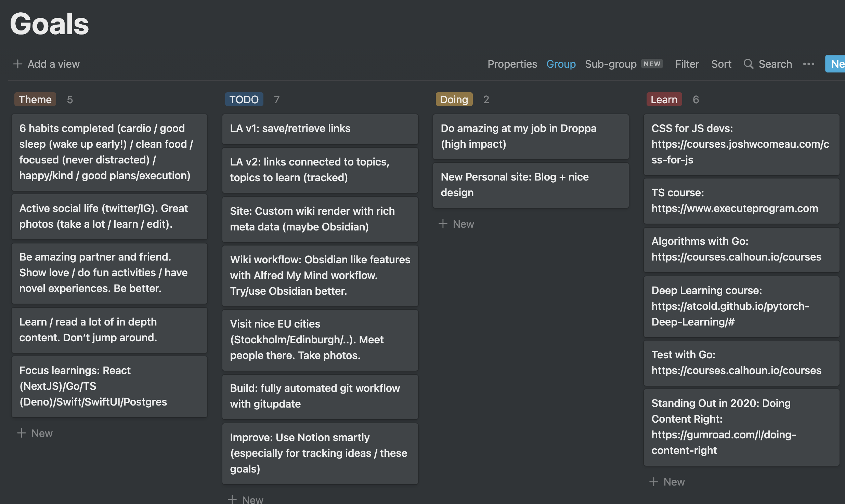845x504 pixels.
Task: Click the yellow Doing group tag
Action: click(x=454, y=100)
